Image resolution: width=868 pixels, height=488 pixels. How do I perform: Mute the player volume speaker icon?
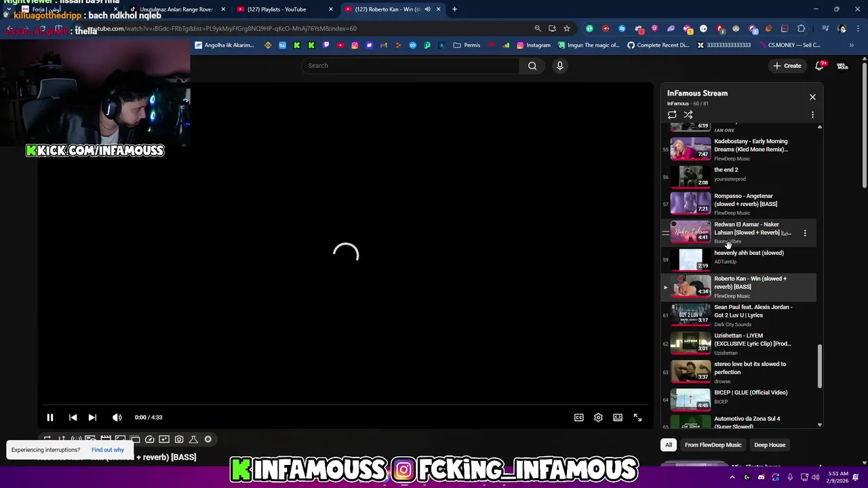(117, 418)
